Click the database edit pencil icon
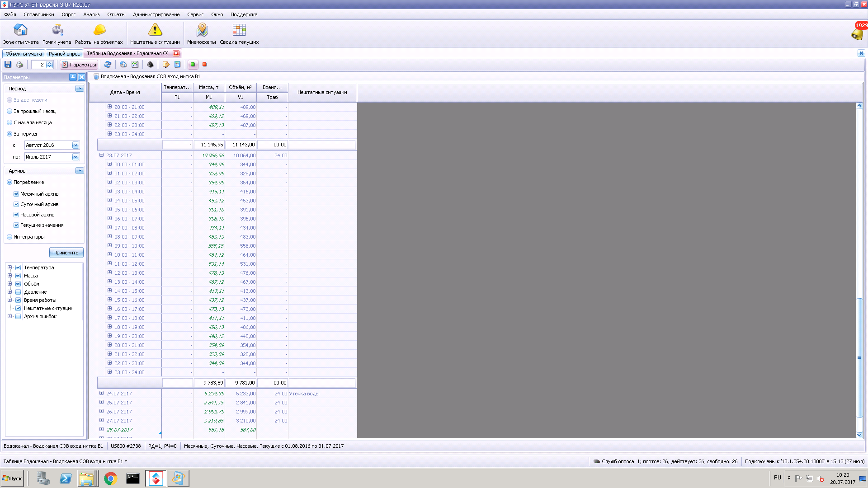 coord(166,65)
